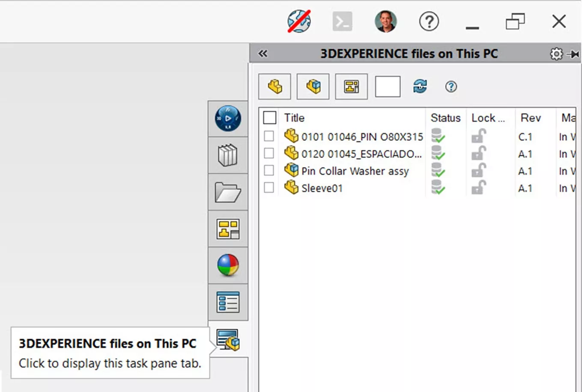Check the 0101 01046_PIN O80X315 row checkbox

point(269,136)
